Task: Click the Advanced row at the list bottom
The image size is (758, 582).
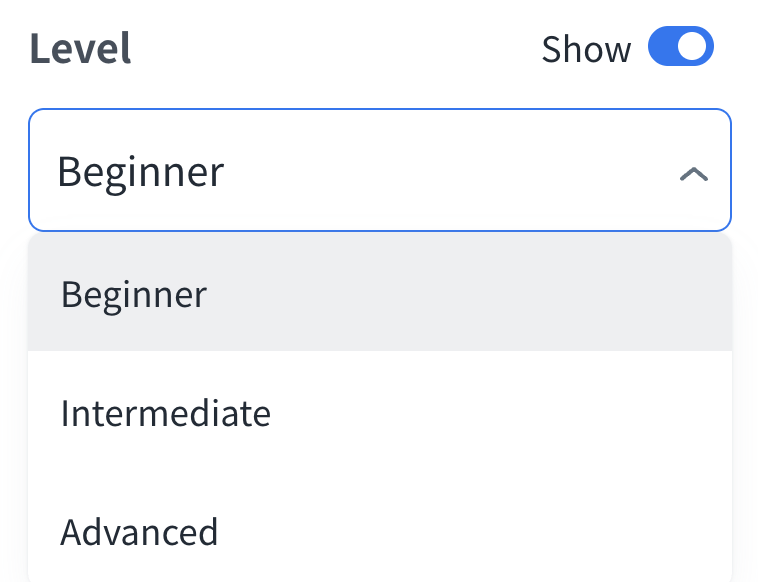Action: coord(380,531)
